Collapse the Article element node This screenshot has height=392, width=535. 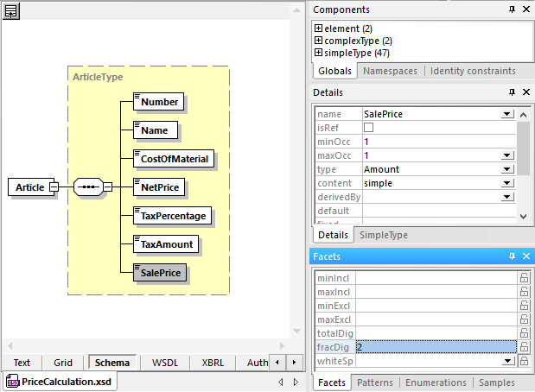(x=54, y=187)
